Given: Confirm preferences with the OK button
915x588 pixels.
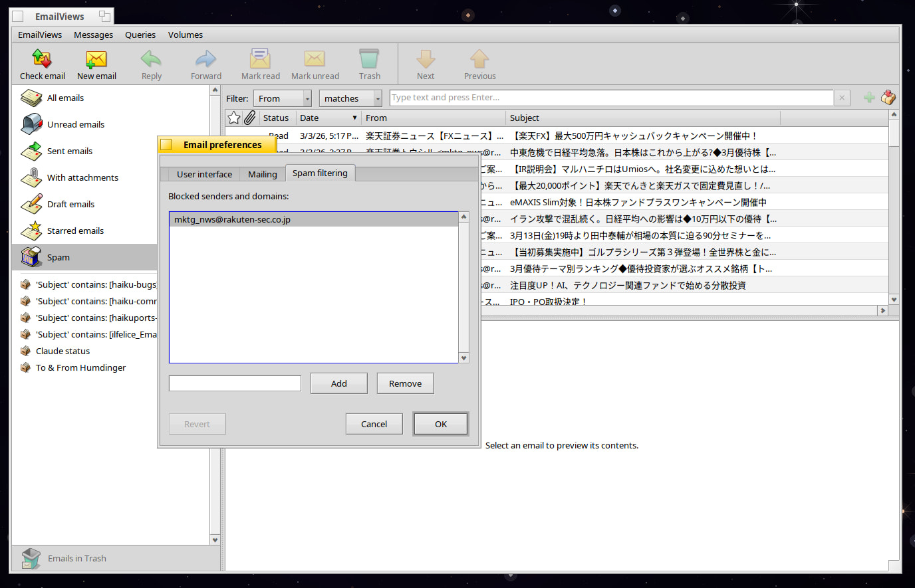Looking at the screenshot, I should tap(440, 424).
